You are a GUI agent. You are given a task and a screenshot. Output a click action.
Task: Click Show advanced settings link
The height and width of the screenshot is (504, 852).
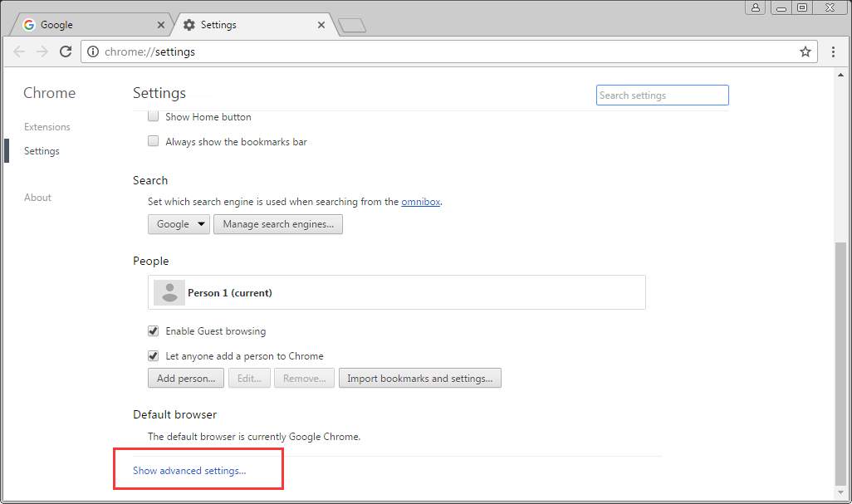click(189, 470)
